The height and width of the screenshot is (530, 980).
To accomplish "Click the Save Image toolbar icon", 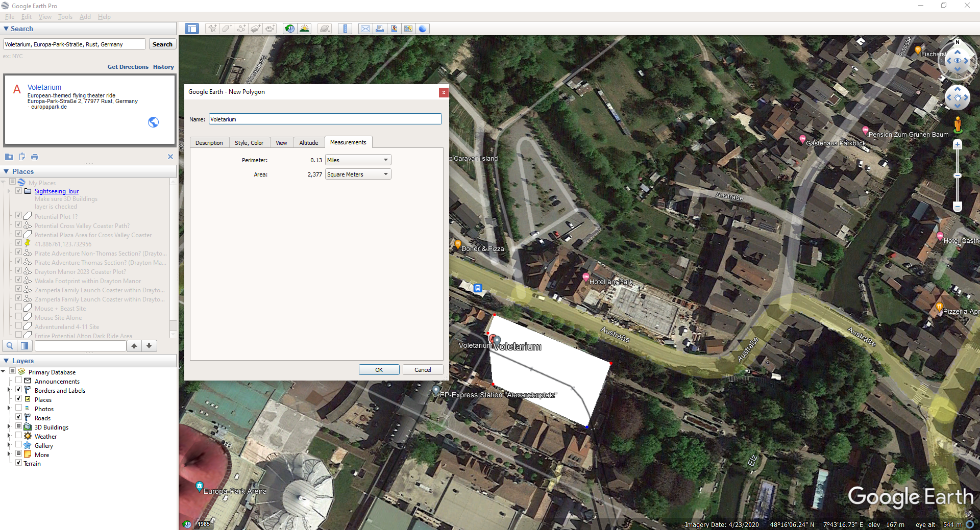I will point(394,29).
